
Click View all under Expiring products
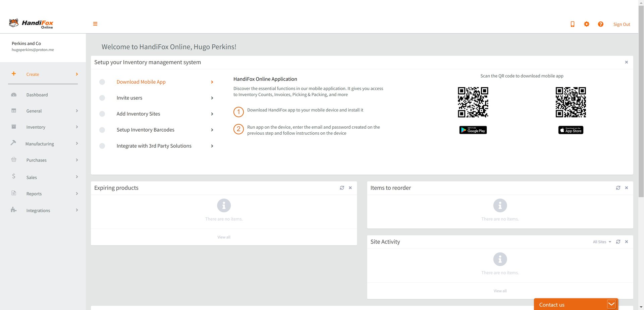pos(224,237)
